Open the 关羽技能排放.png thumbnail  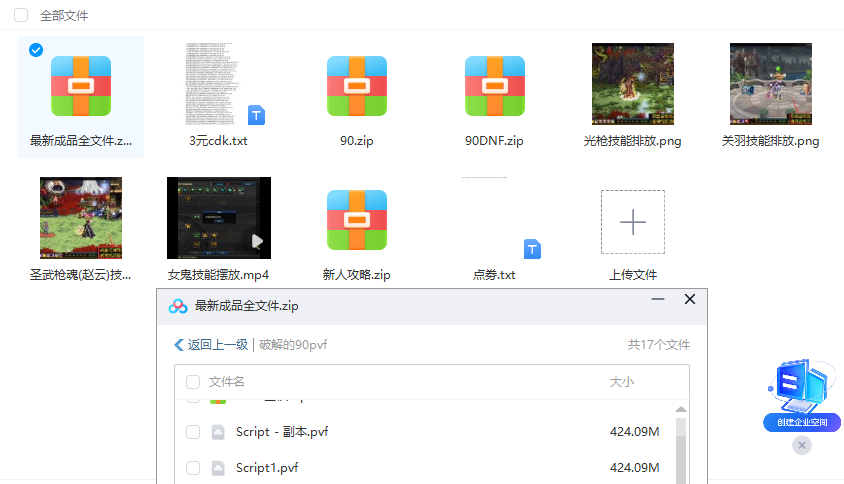[x=770, y=84]
